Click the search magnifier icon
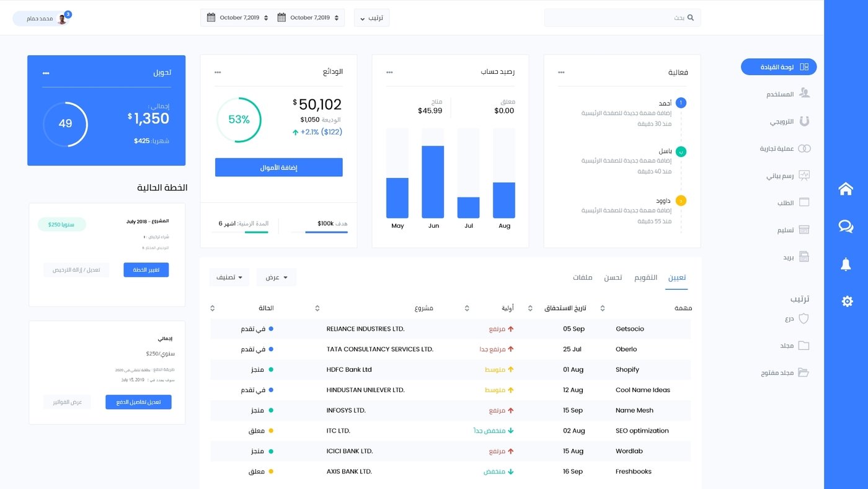This screenshot has height=489, width=868. pyautogui.click(x=690, y=17)
